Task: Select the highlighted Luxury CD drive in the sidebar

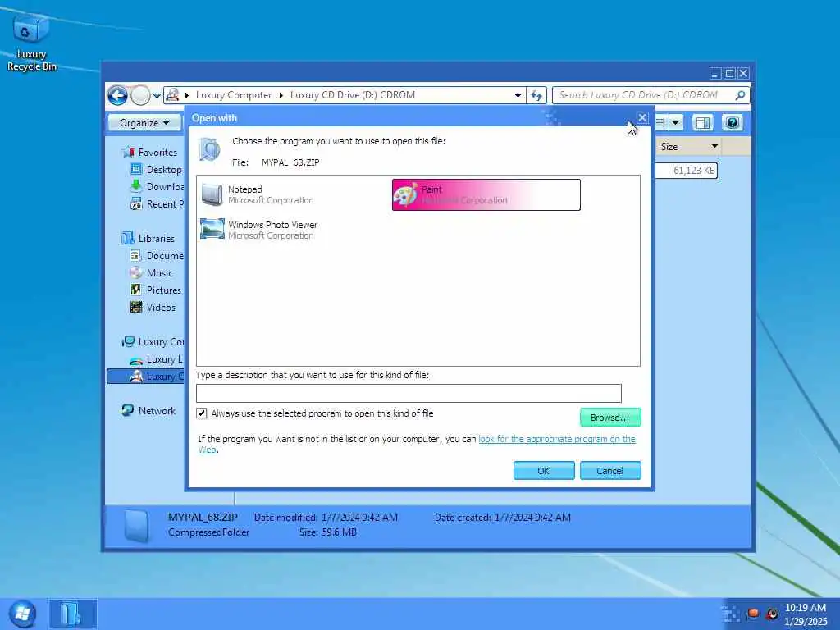Action: coord(146,376)
